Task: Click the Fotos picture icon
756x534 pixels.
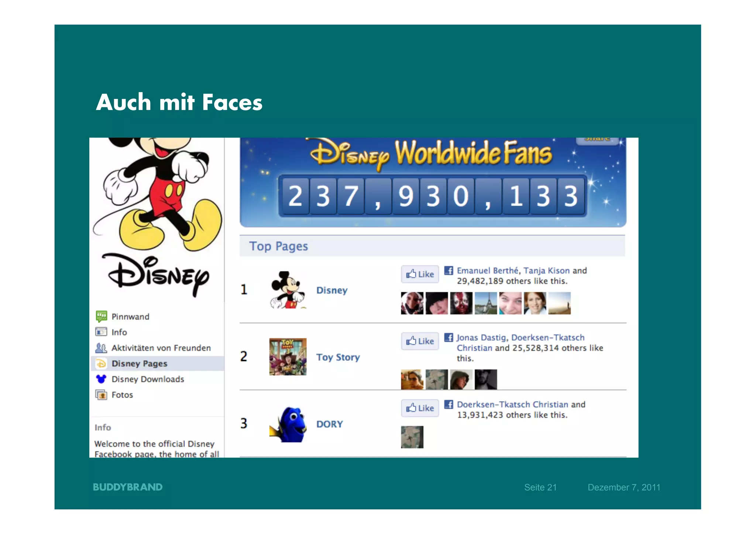Action: point(101,395)
